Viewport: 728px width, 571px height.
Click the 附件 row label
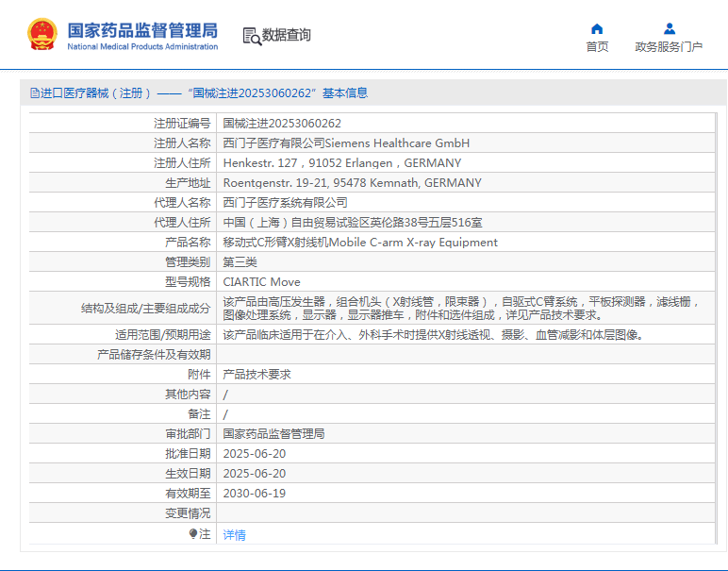pyautogui.click(x=199, y=375)
